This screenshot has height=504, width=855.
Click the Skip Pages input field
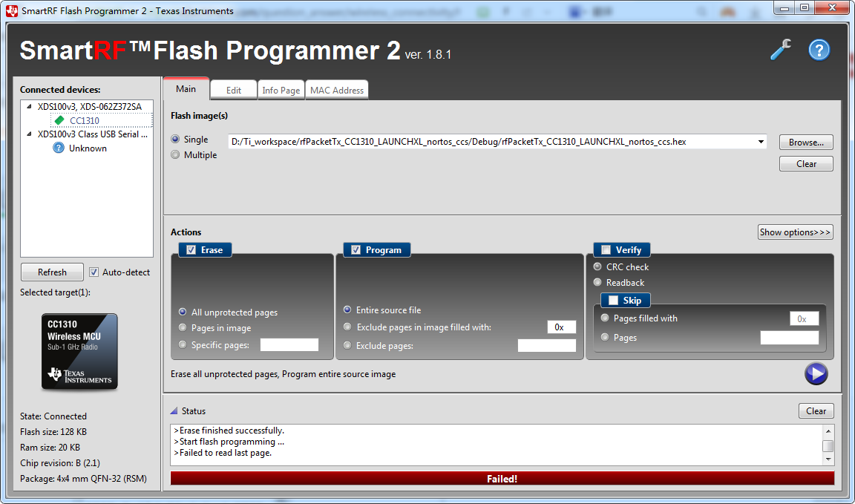790,338
